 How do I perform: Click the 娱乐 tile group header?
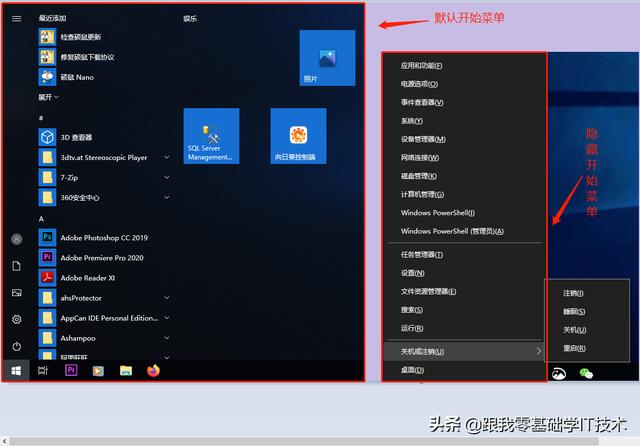pyautogui.click(x=190, y=18)
